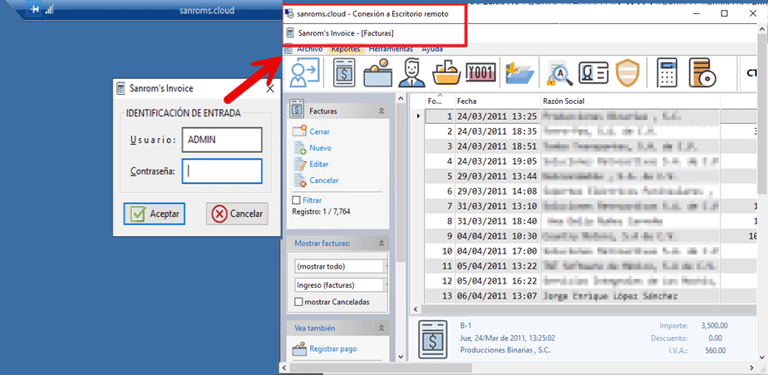Click the Cerrar link in Facturas panel
Screen dimensions: 768x375
320,132
